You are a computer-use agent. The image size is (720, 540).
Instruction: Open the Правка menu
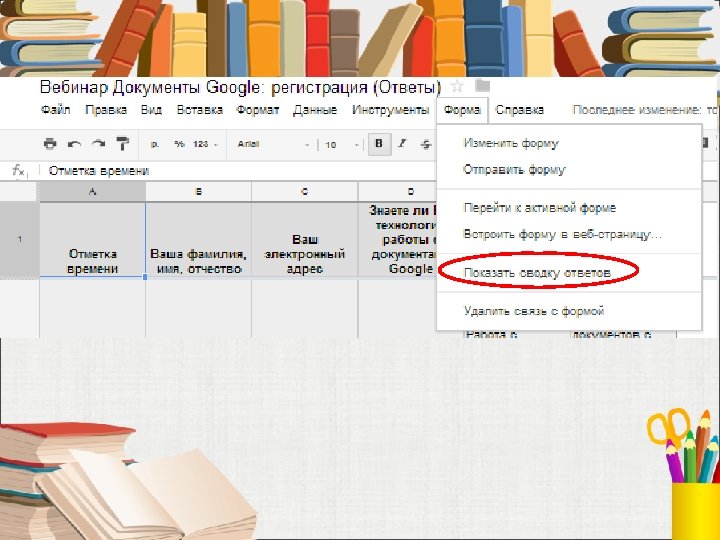(x=106, y=110)
